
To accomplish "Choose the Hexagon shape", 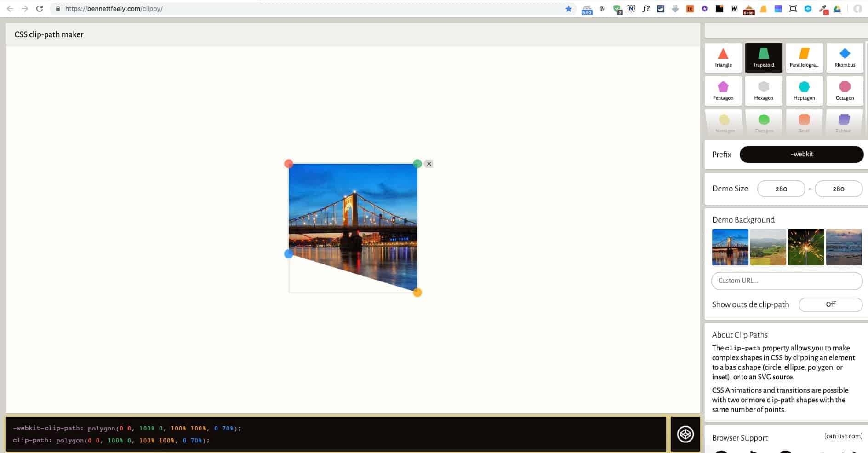I will [763, 91].
